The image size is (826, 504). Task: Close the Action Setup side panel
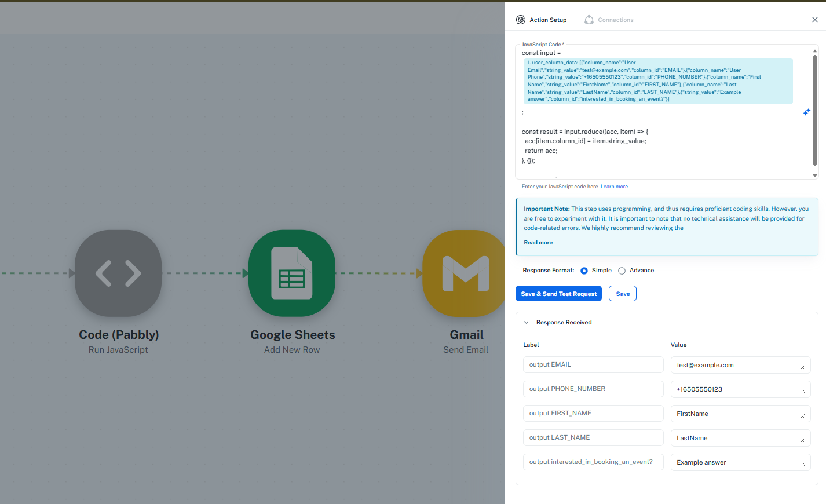815,20
